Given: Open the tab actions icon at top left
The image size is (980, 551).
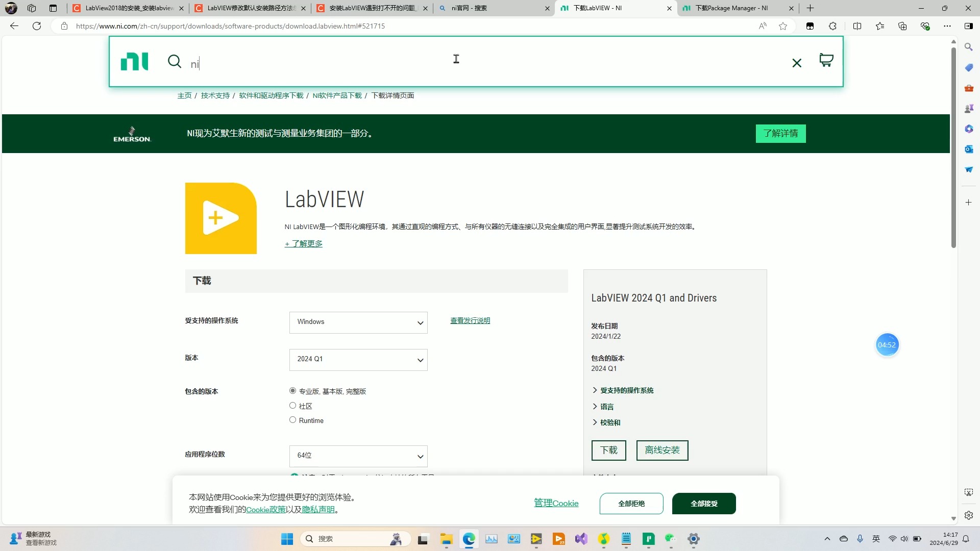Looking at the screenshot, I should coord(53,8).
